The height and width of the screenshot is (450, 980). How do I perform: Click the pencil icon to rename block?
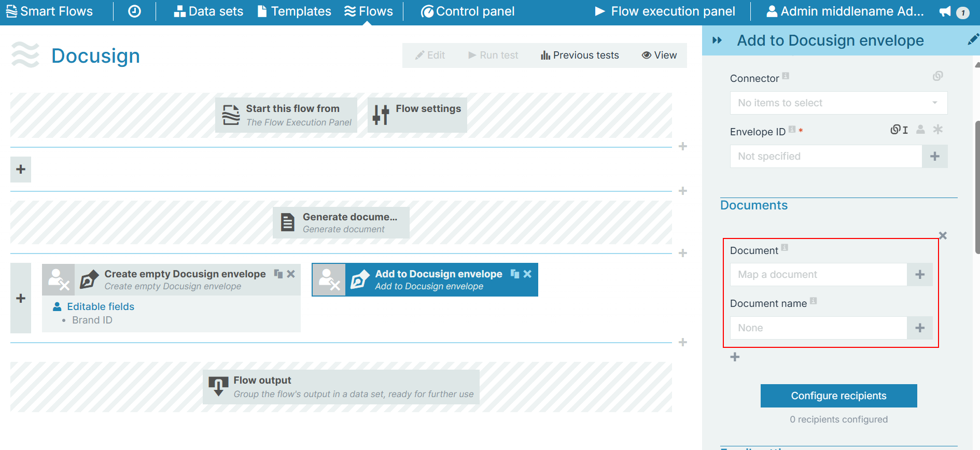pos(973,40)
